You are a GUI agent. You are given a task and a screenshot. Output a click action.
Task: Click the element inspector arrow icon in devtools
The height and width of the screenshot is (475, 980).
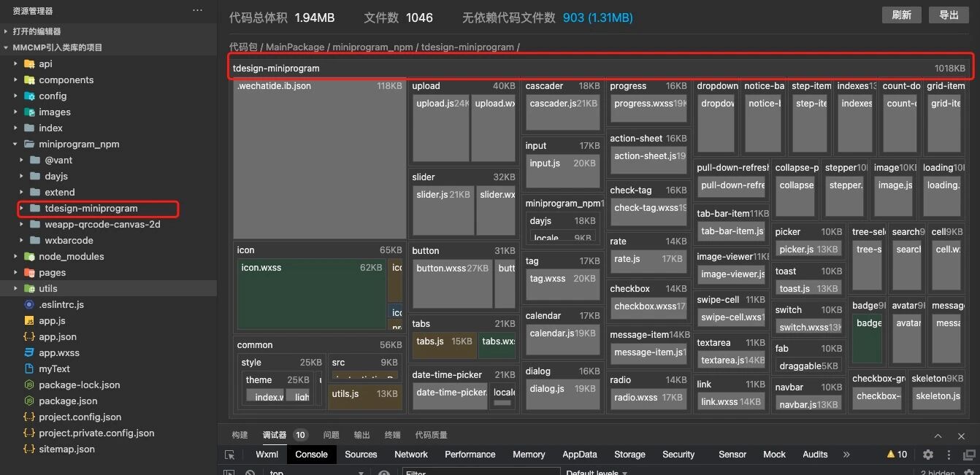click(x=230, y=455)
